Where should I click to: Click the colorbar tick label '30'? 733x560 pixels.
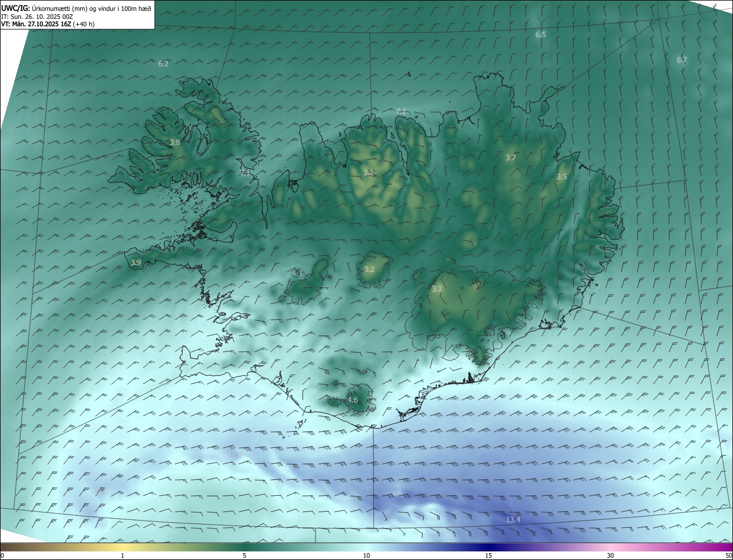coord(610,555)
